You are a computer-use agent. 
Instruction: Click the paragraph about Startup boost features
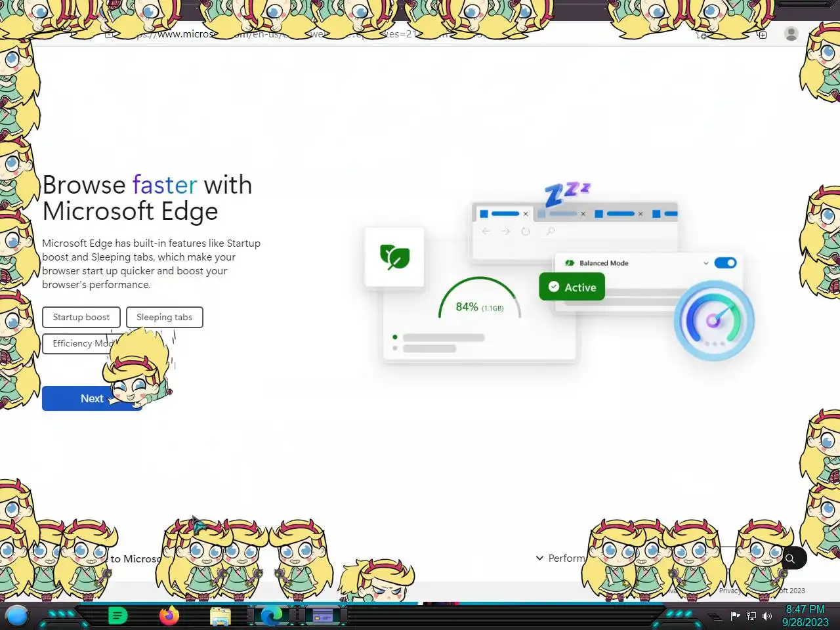(152, 264)
